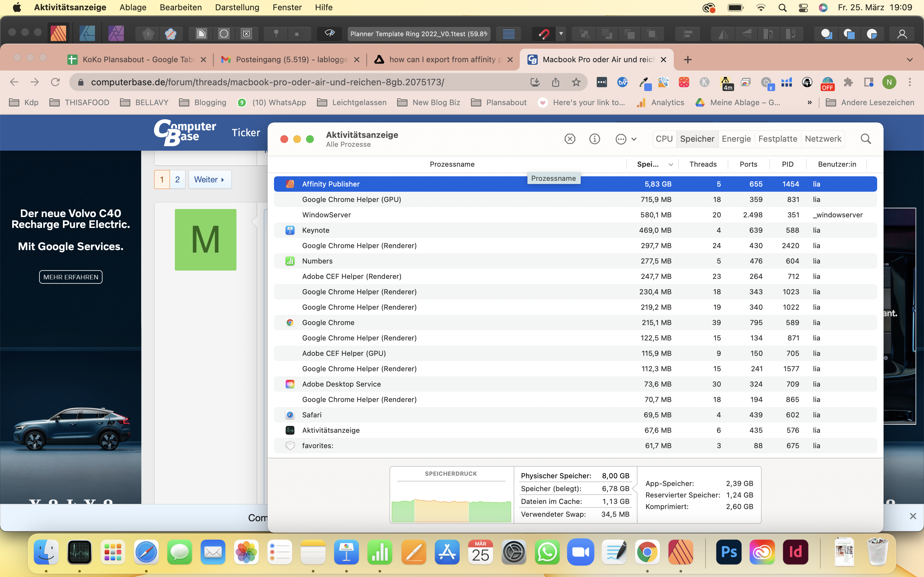The width and height of the screenshot is (924, 577).
Task: Click the stop process X icon
Action: [570, 139]
